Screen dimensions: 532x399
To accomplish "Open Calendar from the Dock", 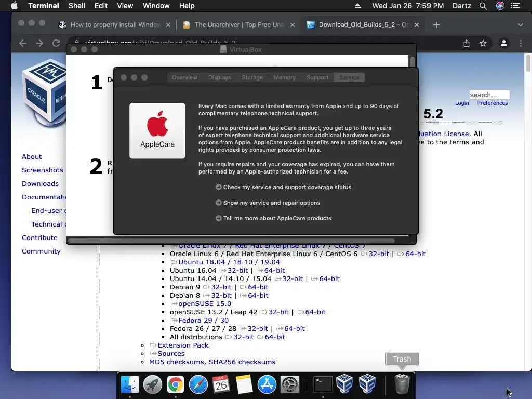I will pyautogui.click(x=221, y=385).
